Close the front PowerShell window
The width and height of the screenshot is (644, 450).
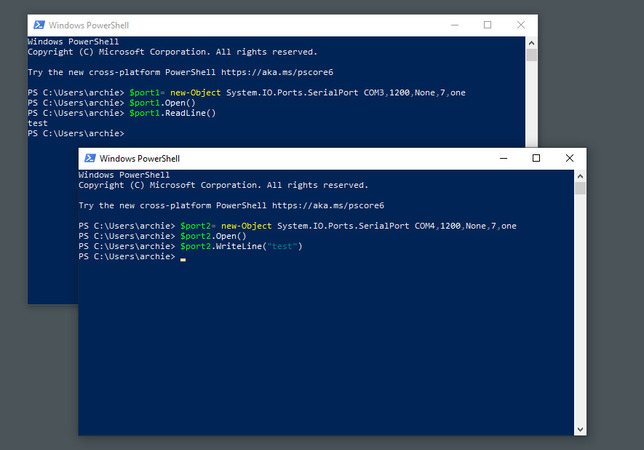click(569, 158)
